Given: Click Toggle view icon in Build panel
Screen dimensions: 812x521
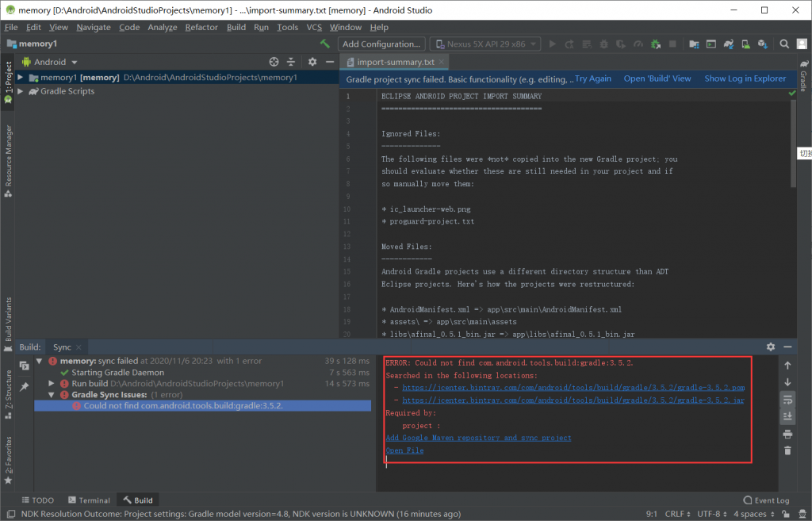Looking at the screenshot, I should [x=24, y=365].
